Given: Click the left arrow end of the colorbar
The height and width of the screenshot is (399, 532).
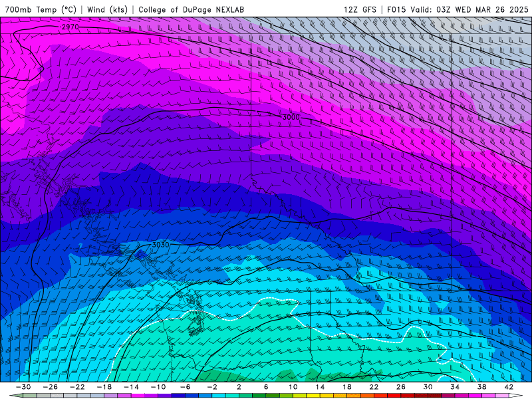Looking at the screenshot, I should tap(16, 396).
